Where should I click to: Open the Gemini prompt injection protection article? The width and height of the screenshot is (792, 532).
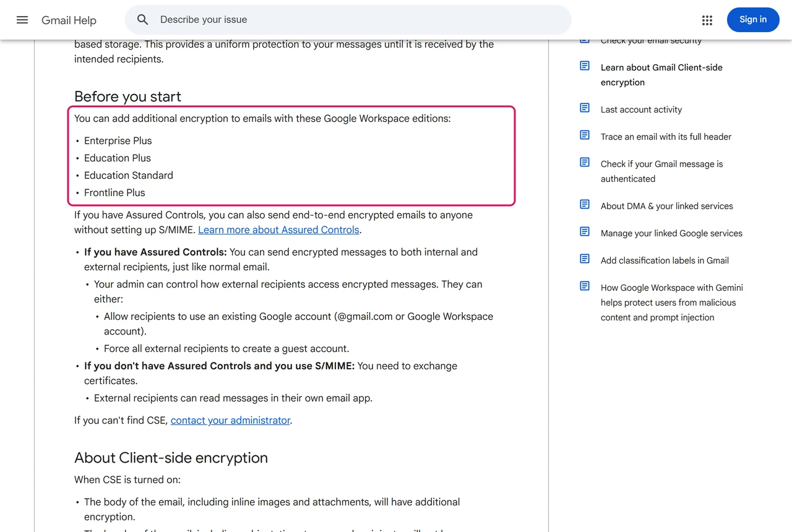(672, 302)
